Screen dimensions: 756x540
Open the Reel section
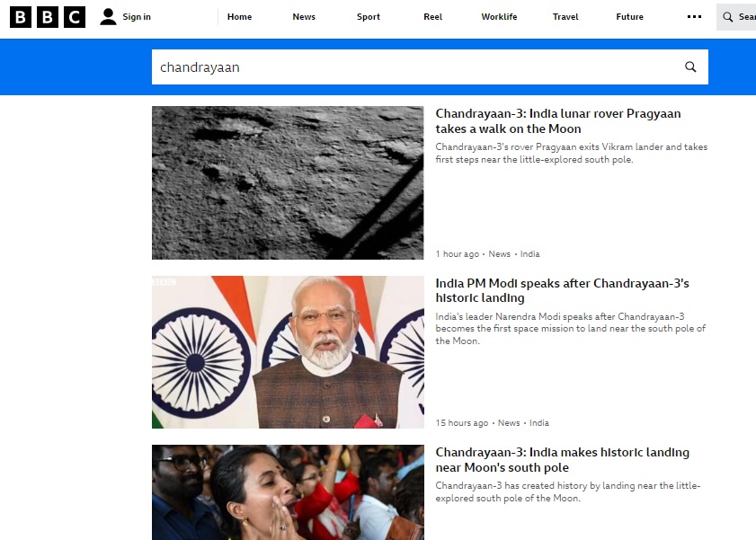tap(433, 17)
